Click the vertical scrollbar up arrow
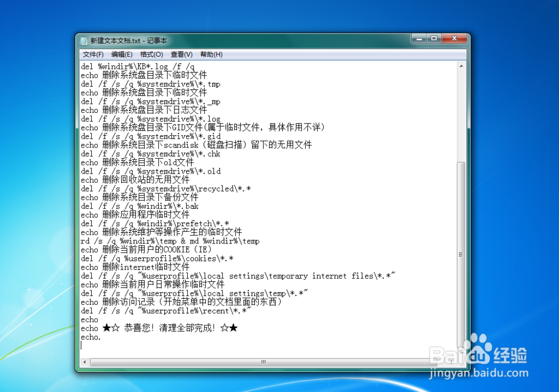The height and width of the screenshot is (392, 559). [x=461, y=66]
